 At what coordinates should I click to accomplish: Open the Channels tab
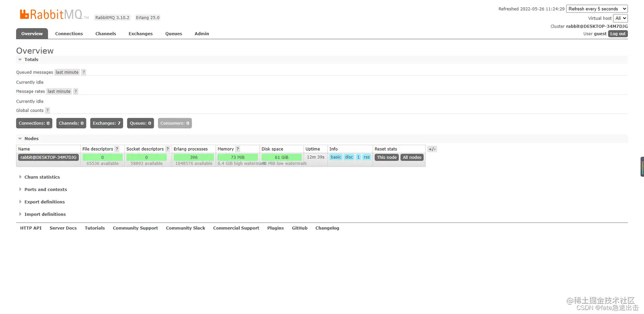click(x=106, y=34)
